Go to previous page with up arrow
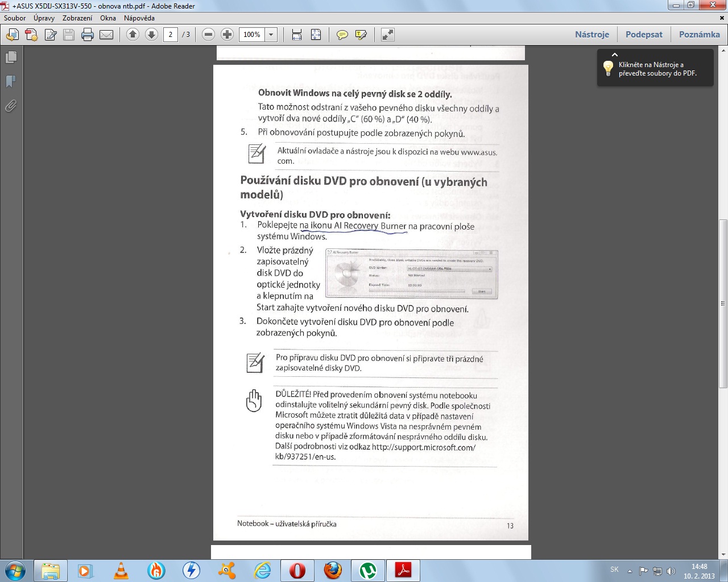728x582 pixels. pos(133,35)
